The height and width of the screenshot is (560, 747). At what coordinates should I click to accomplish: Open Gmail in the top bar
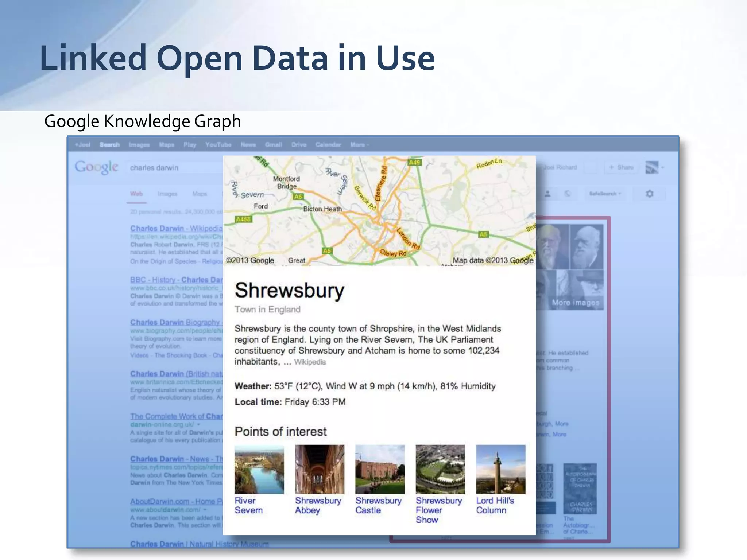point(274,145)
